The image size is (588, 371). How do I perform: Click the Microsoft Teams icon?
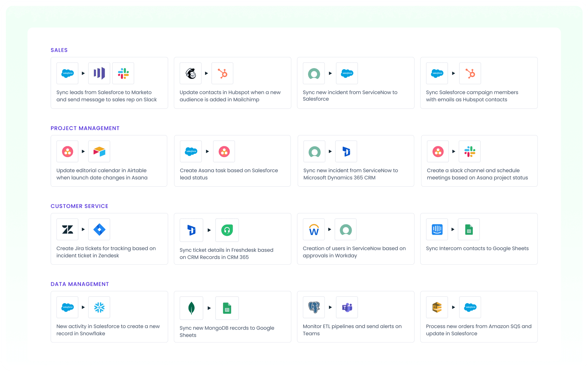pos(347,307)
